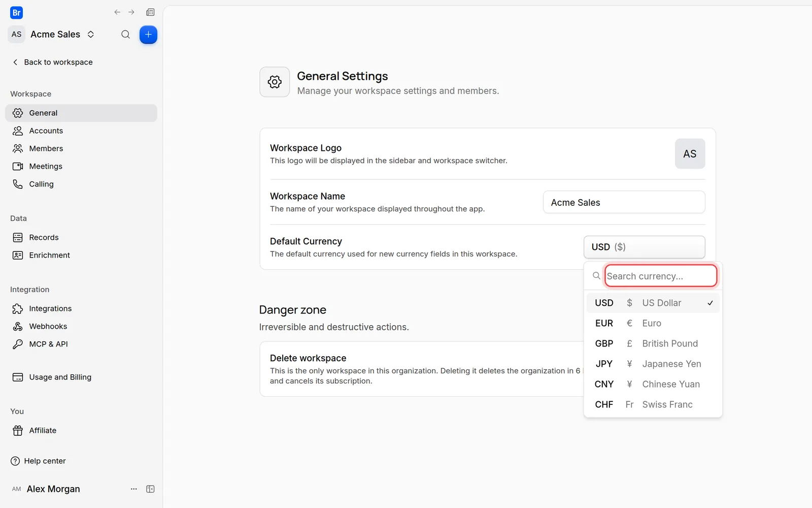Select CNY Chinese Yuan option
The width and height of the screenshot is (812, 508).
coord(653,384)
